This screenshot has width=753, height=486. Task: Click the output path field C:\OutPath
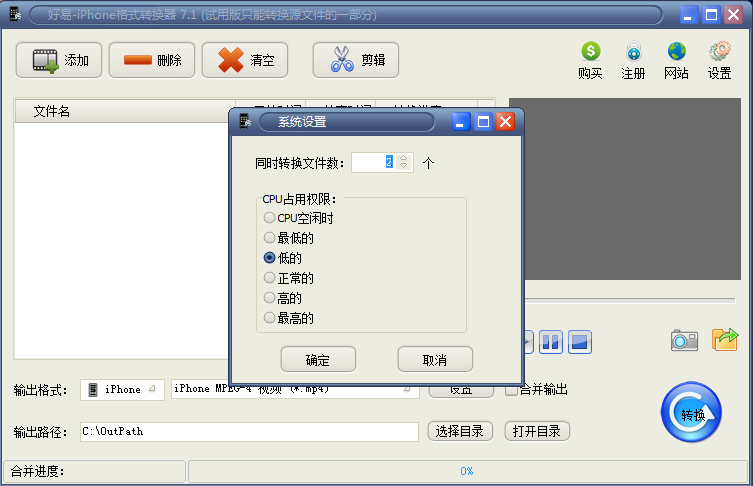click(249, 431)
